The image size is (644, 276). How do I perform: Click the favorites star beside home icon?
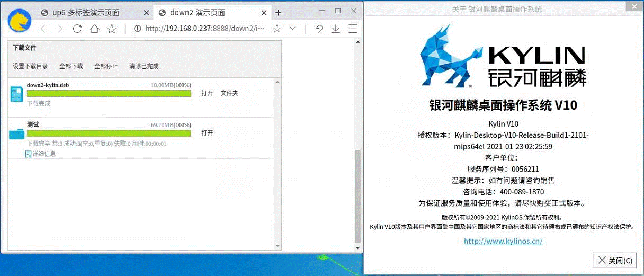[112, 29]
